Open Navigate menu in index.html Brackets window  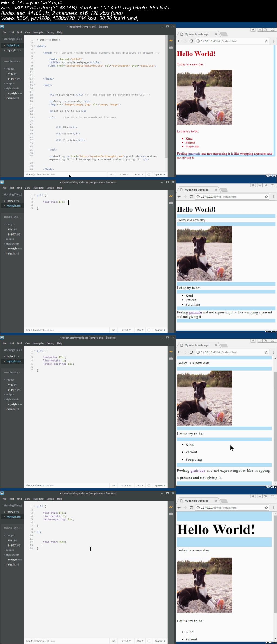[38, 32]
